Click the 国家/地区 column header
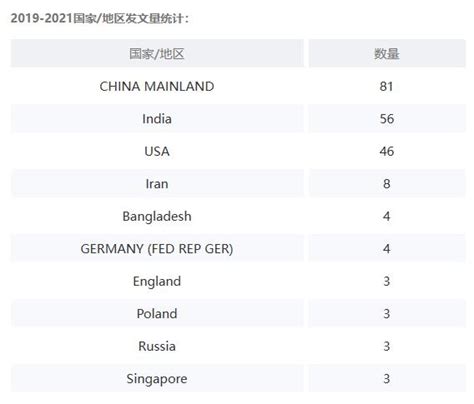This screenshot has width=474, height=404. coord(157,54)
